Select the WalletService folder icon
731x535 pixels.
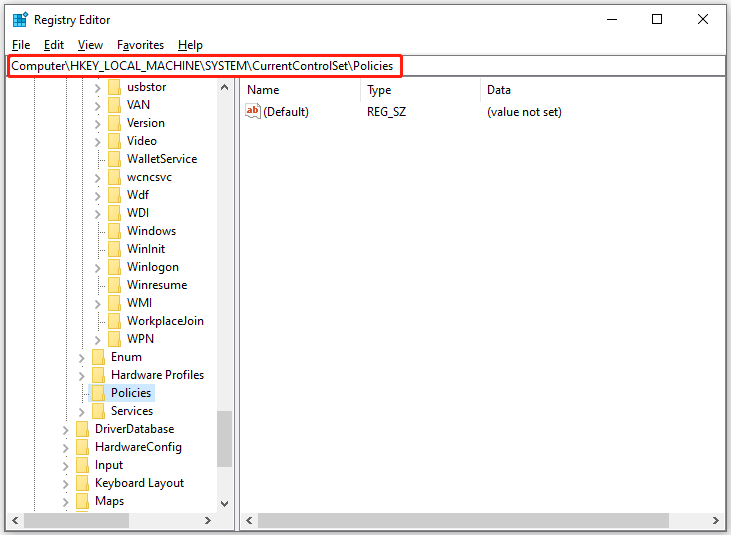point(114,159)
